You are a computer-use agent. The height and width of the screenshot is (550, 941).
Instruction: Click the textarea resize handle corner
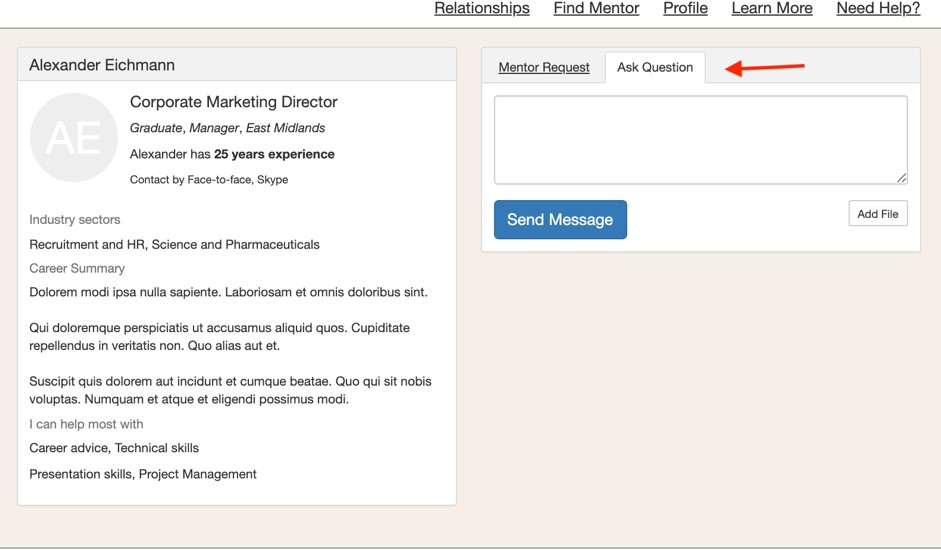coord(901,178)
